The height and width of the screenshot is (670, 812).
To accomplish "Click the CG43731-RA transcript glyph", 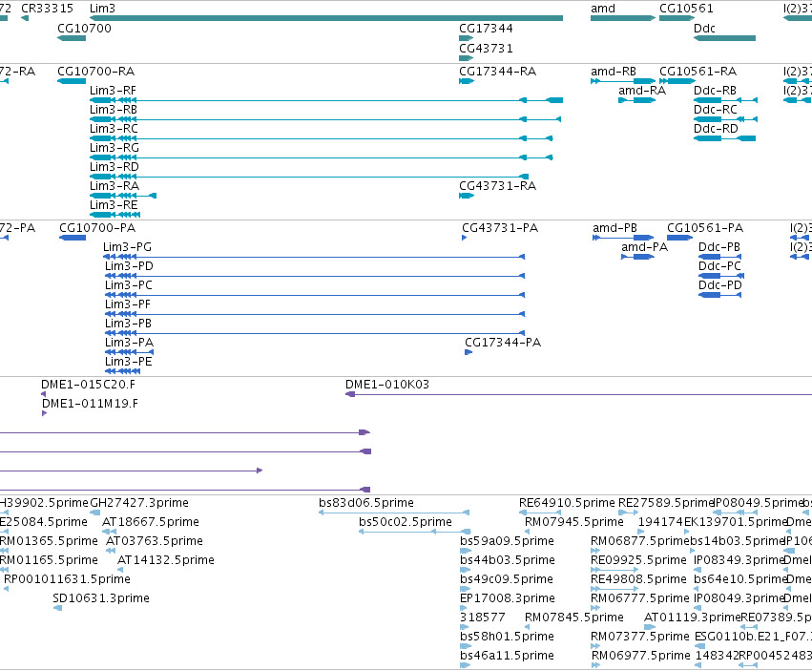I will tap(467, 196).
